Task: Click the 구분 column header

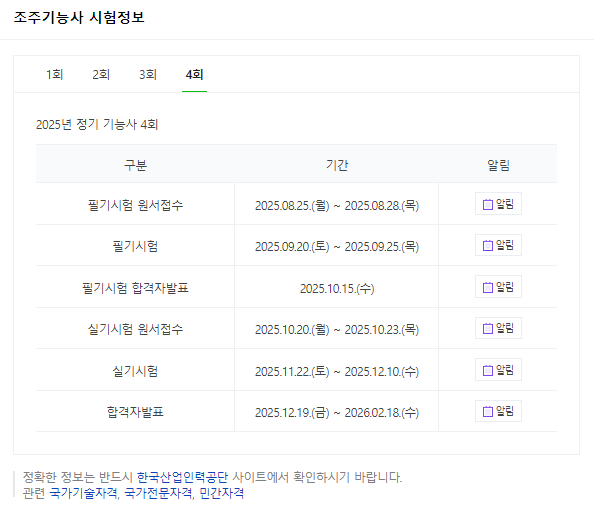Action: click(x=135, y=165)
